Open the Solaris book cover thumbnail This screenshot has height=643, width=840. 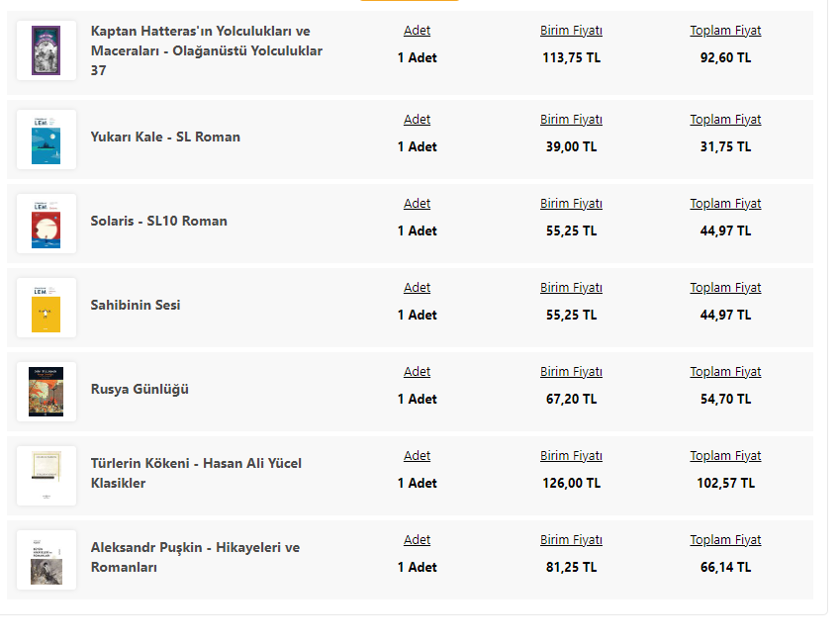[47, 224]
